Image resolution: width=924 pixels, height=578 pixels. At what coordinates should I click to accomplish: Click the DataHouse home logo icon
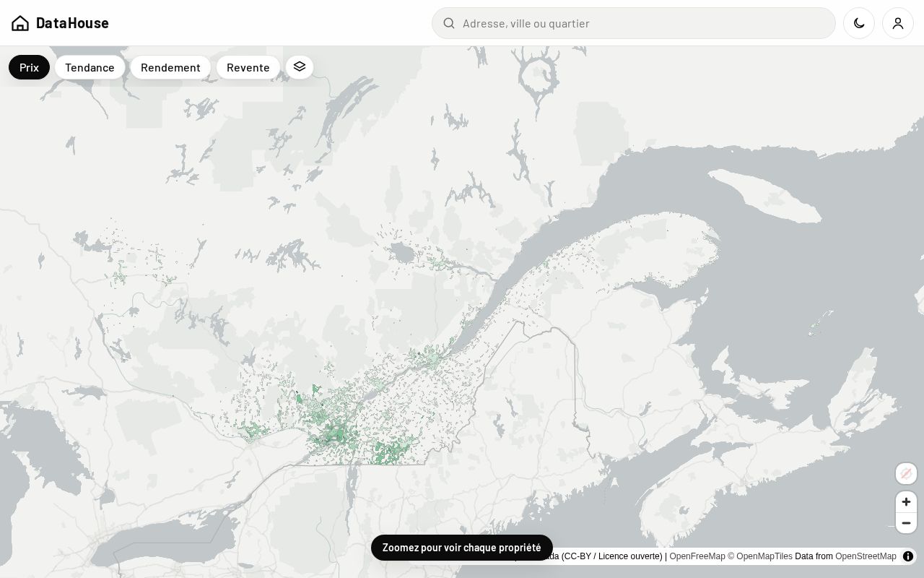(20, 23)
